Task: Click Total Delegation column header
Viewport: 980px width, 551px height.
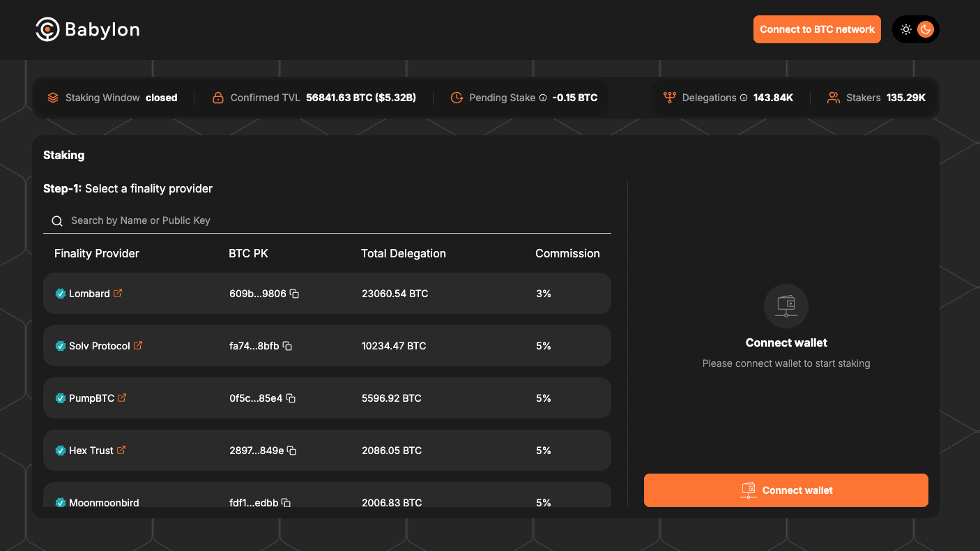Action: pos(404,253)
